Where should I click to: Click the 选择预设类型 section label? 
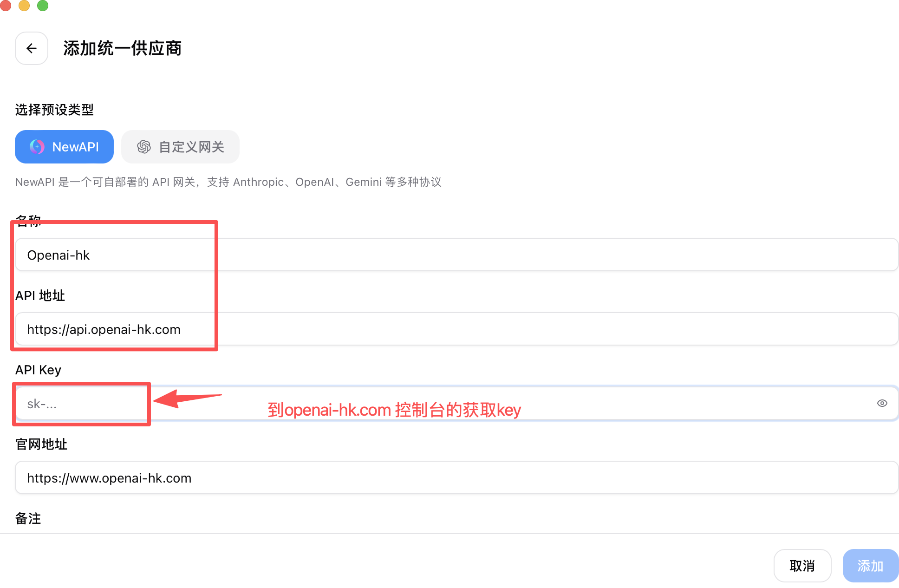click(54, 110)
